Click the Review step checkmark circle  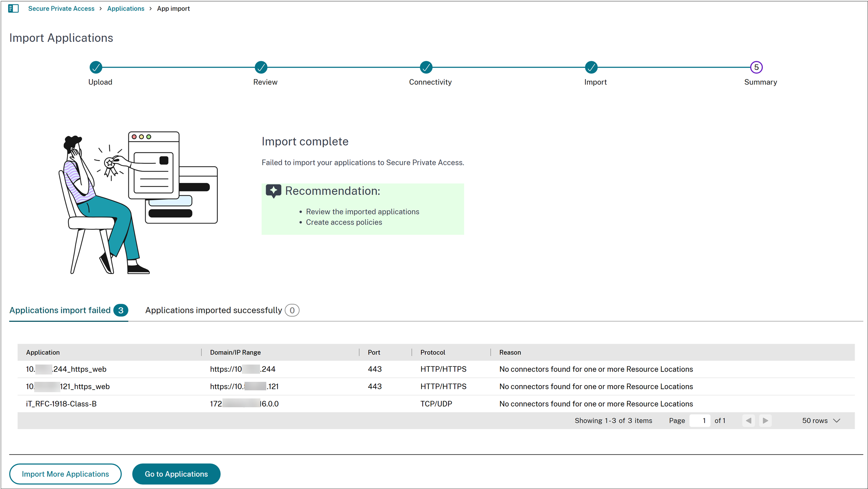click(261, 67)
